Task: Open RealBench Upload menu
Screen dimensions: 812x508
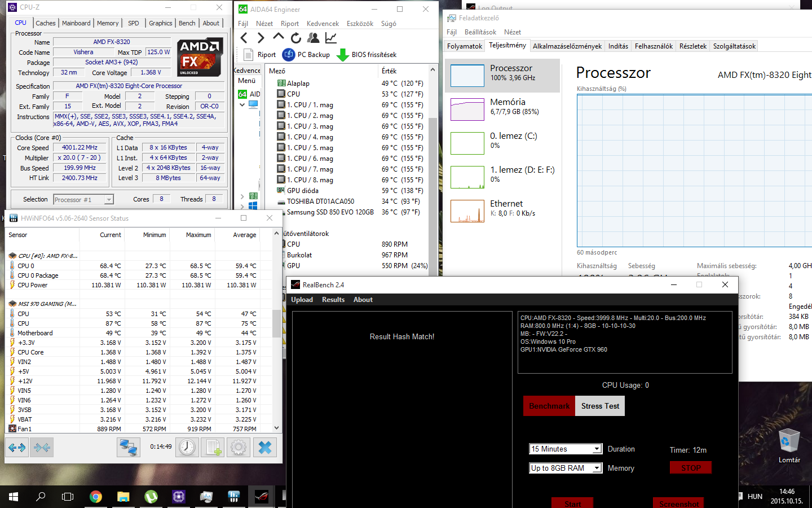Action: [302, 300]
